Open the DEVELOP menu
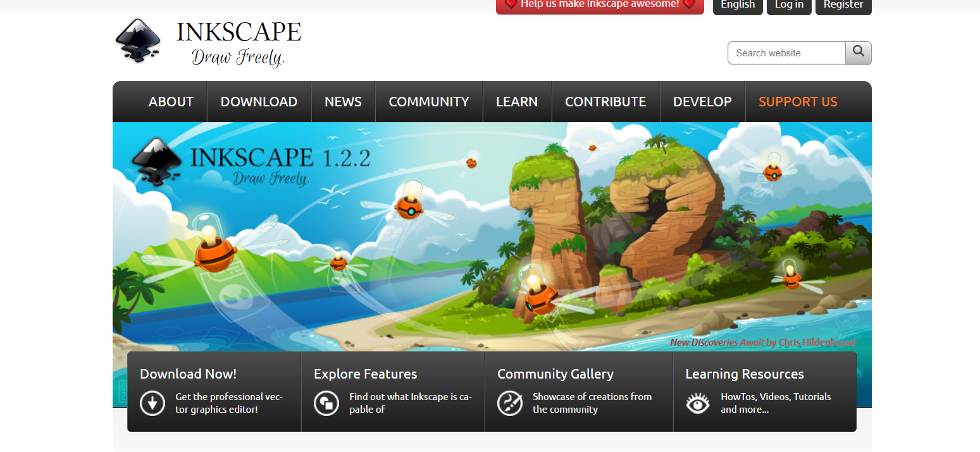The image size is (980, 452). pyautogui.click(x=702, y=102)
